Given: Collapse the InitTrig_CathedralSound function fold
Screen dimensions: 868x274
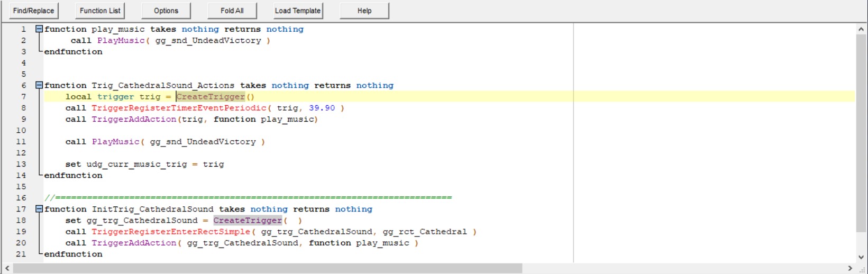Looking at the screenshot, I should tap(39, 209).
